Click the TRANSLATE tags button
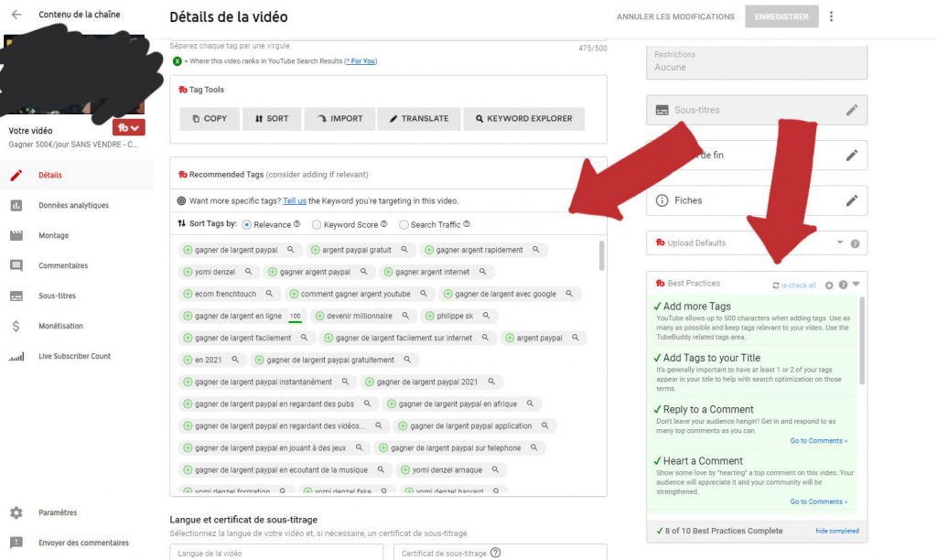Screen dimensions: 937x560 click(x=419, y=118)
